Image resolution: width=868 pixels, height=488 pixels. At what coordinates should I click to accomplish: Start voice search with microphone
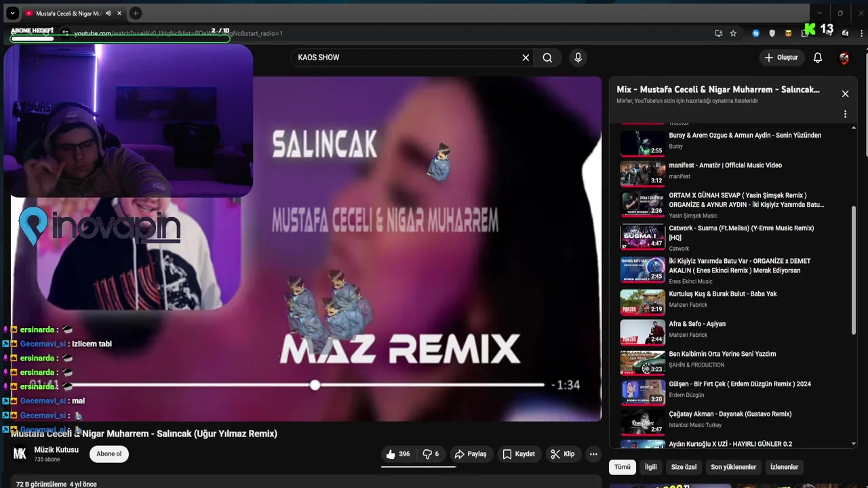click(578, 58)
